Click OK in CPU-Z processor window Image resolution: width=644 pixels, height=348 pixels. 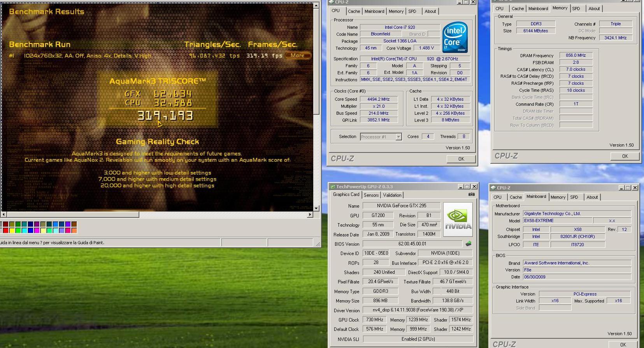tap(461, 159)
